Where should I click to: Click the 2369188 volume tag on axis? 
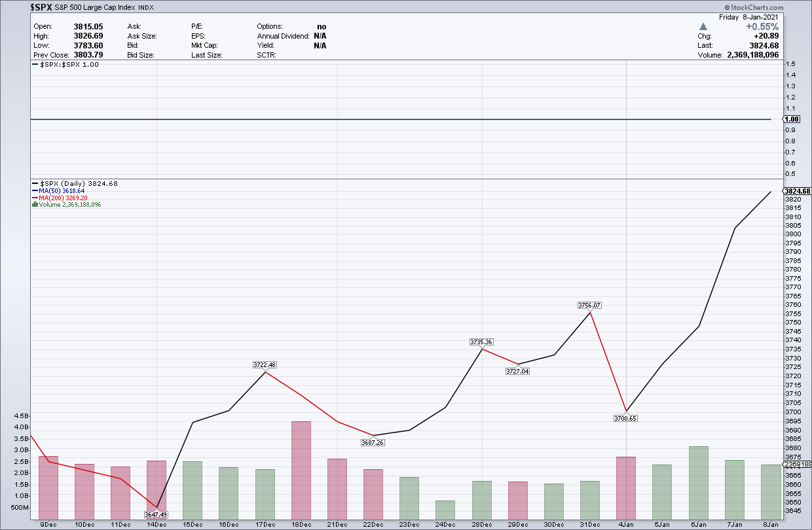[x=797, y=465]
